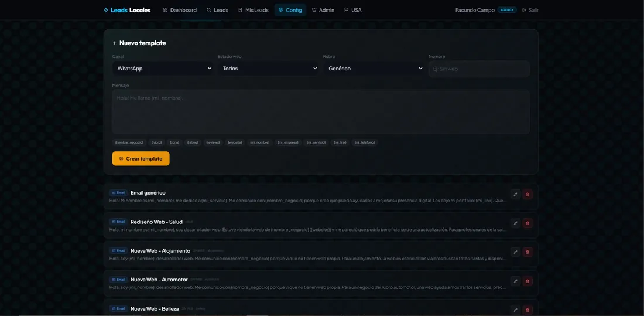
Task: Click the AGENCY plan badge
Action: pyautogui.click(x=507, y=10)
